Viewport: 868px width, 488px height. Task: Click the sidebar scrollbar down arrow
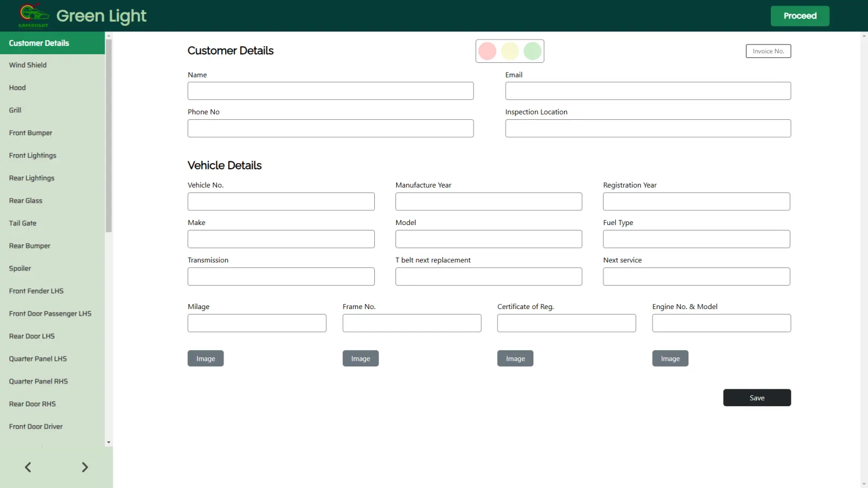[x=109, y=442]
